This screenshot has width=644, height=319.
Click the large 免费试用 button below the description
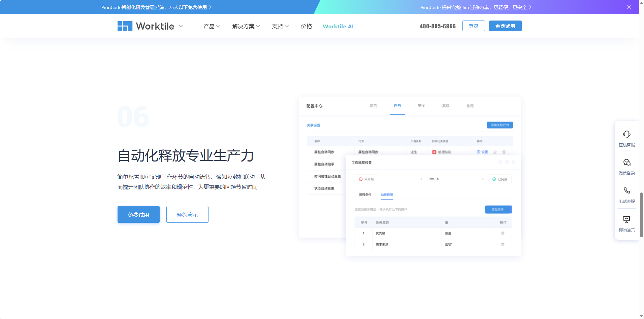138,214
